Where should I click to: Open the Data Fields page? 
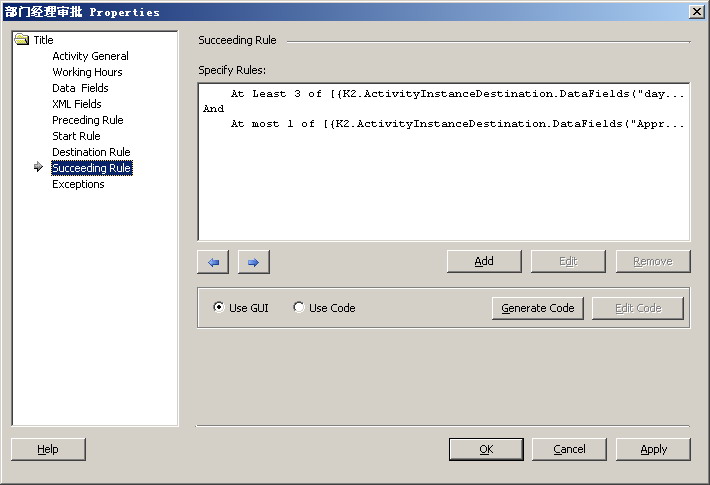tap(80, 88)
